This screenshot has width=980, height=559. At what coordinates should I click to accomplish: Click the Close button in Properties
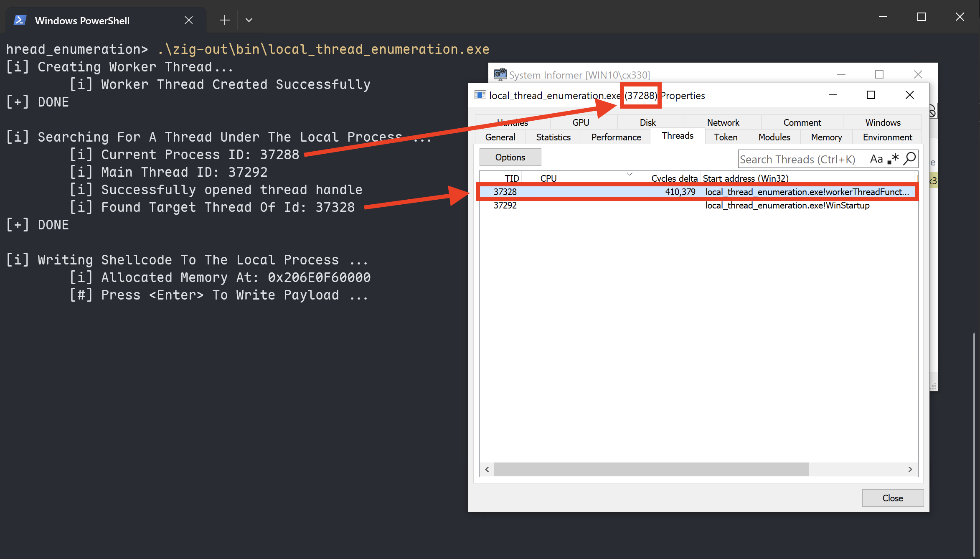pyautogui.click(x=892, y=498)
